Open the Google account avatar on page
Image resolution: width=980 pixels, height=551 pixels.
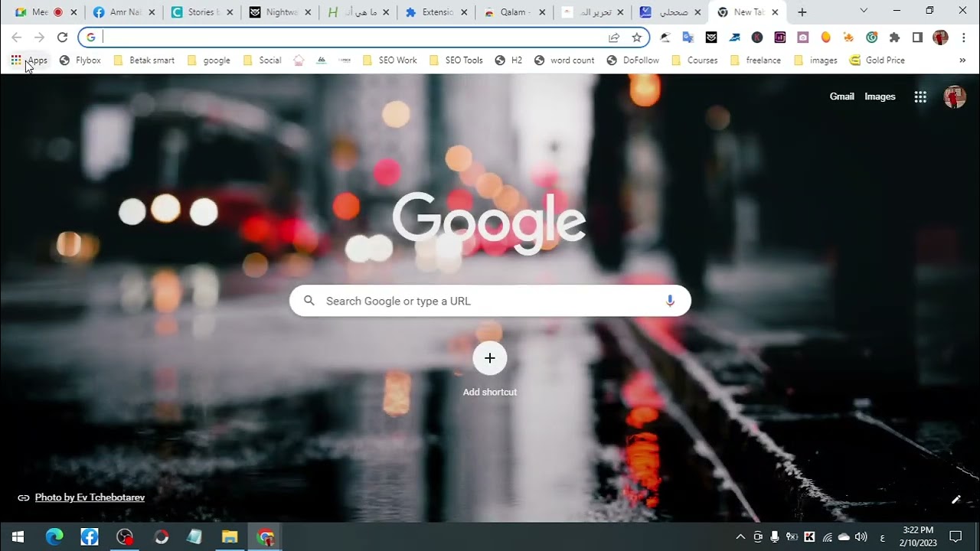(x=955, y=96)
